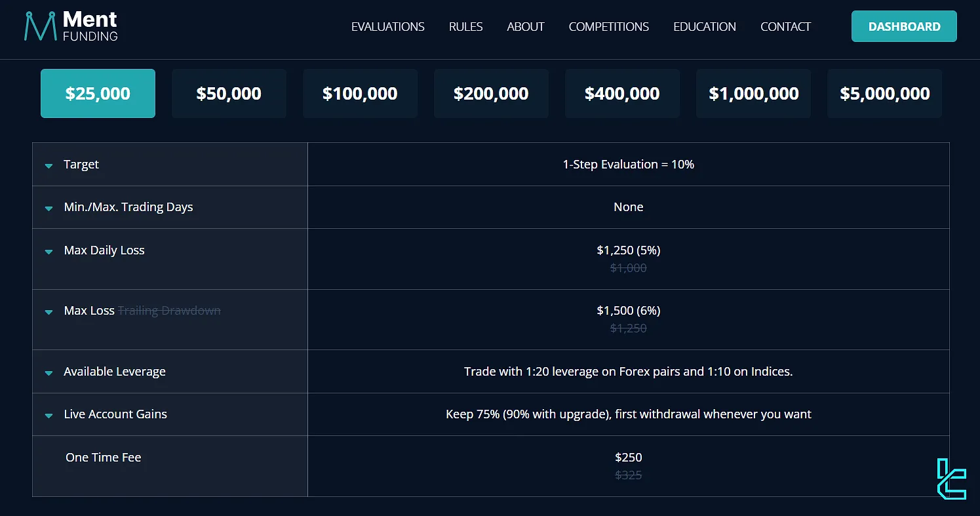980x516 pixels.
Task: Click the Dashboard button
Action: 904,27
